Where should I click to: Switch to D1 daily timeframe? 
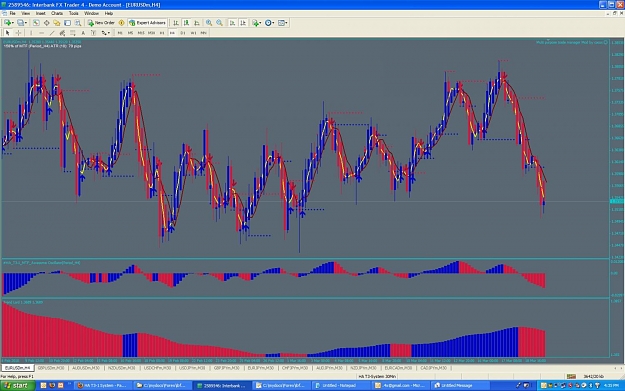click(x=183, y=33)
